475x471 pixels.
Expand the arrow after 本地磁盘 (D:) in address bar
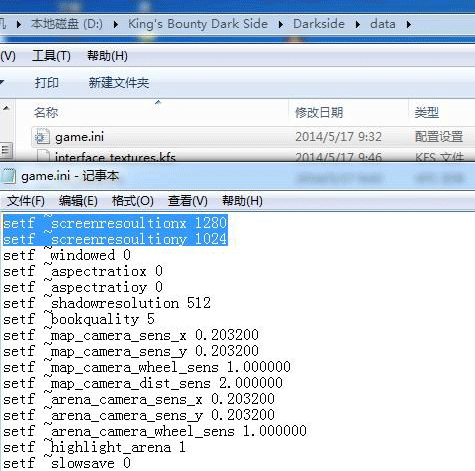[116, 24]
